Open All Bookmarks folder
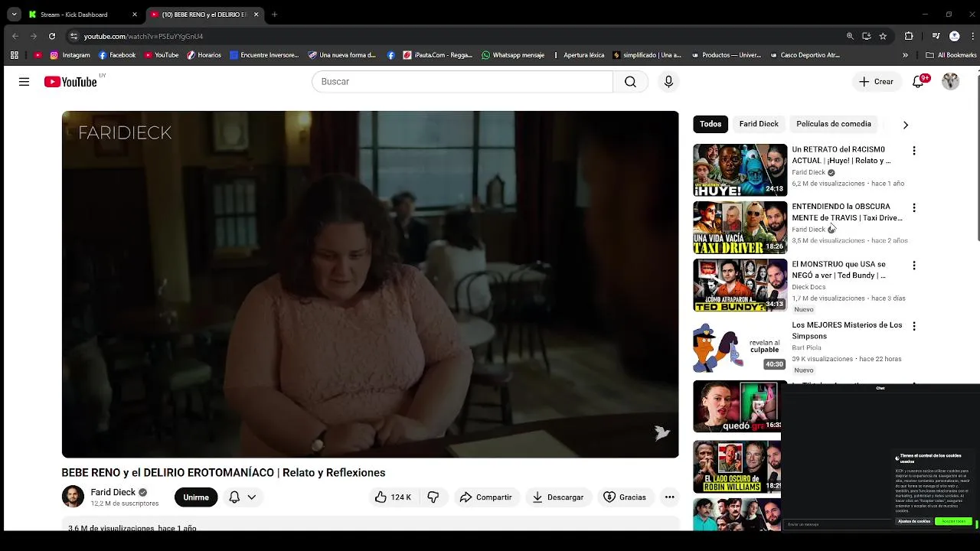 951,55
